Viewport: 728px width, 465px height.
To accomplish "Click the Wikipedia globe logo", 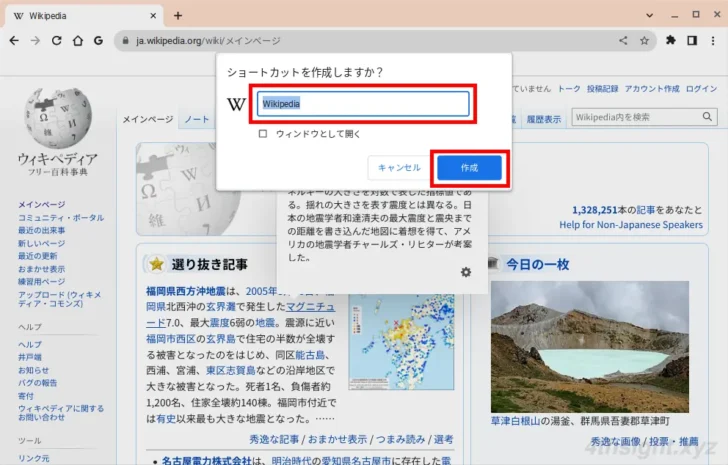I will pos(58,118).
